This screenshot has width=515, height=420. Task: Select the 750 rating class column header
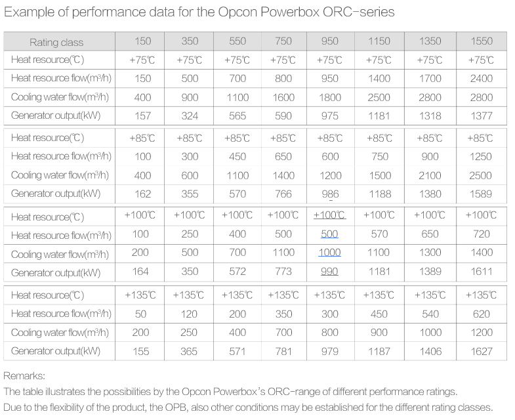tap(283, 41)
